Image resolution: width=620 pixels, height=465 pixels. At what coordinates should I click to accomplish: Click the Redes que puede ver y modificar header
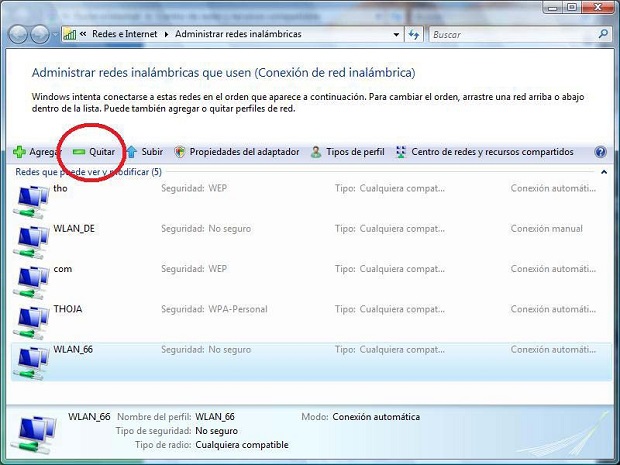pos(89,172)
